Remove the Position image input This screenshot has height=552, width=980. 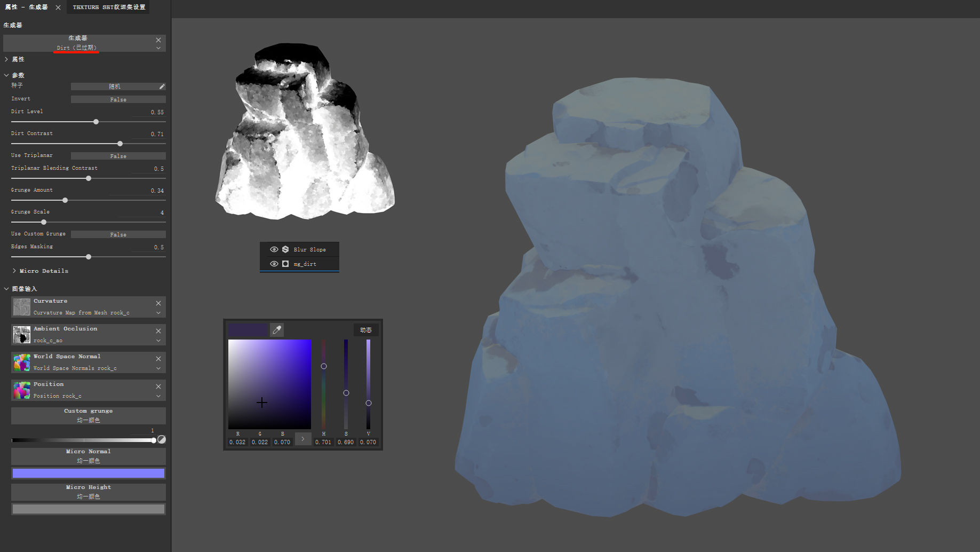[x=158, y=387]
